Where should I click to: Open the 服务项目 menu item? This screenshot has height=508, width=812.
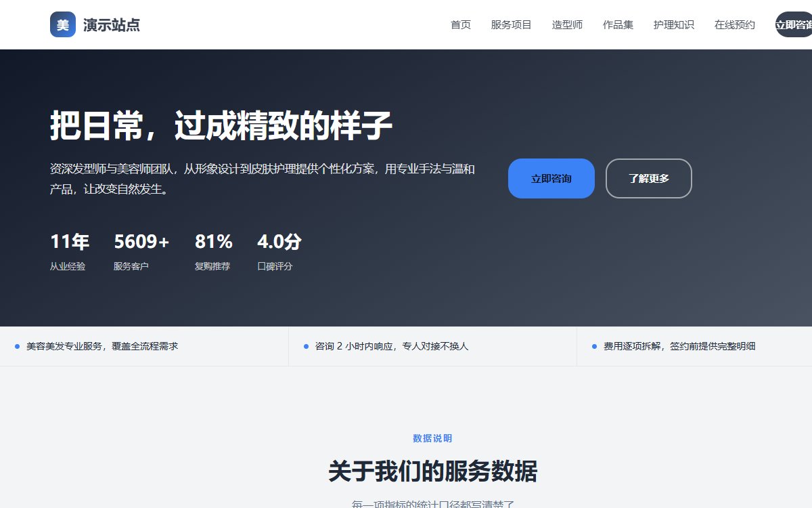tap(512, 25)
